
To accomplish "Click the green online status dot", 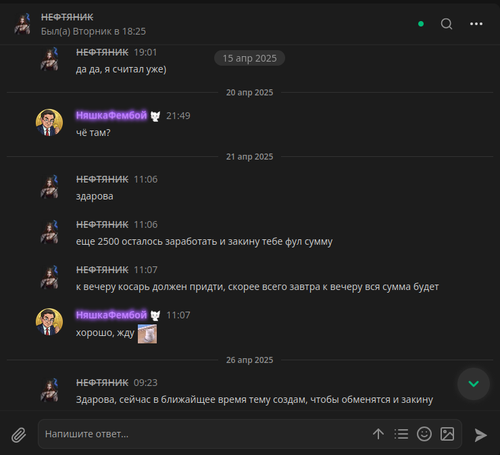I will (x=421, y=24).
